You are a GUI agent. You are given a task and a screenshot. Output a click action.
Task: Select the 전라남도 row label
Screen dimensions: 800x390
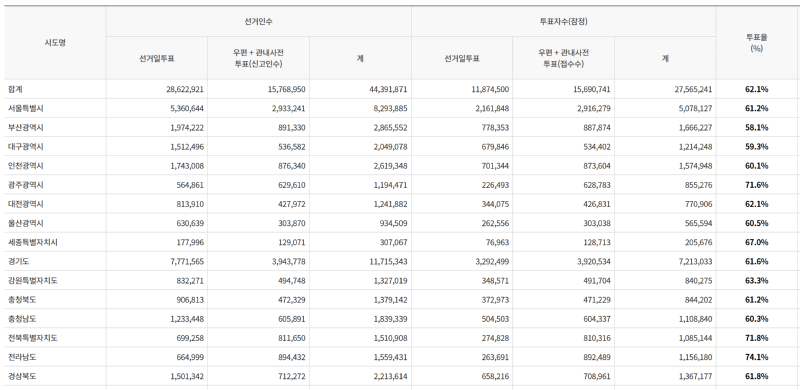(22, 357)
